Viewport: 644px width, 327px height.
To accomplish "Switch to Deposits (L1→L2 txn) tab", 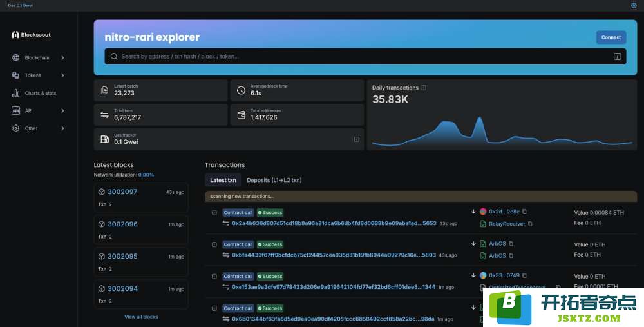I will pyautogui.click(x=274, y=180).
